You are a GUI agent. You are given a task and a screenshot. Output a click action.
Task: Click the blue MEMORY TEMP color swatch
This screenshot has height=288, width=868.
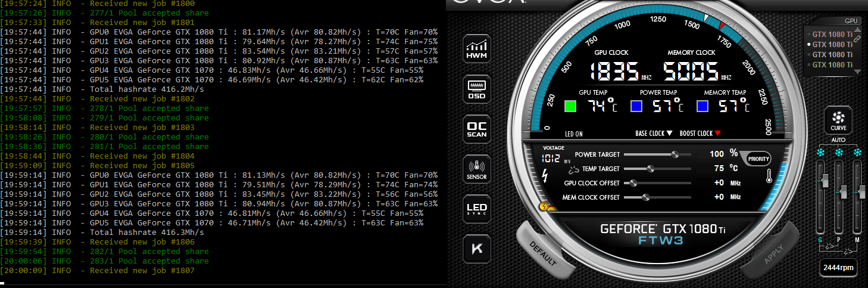702,106
